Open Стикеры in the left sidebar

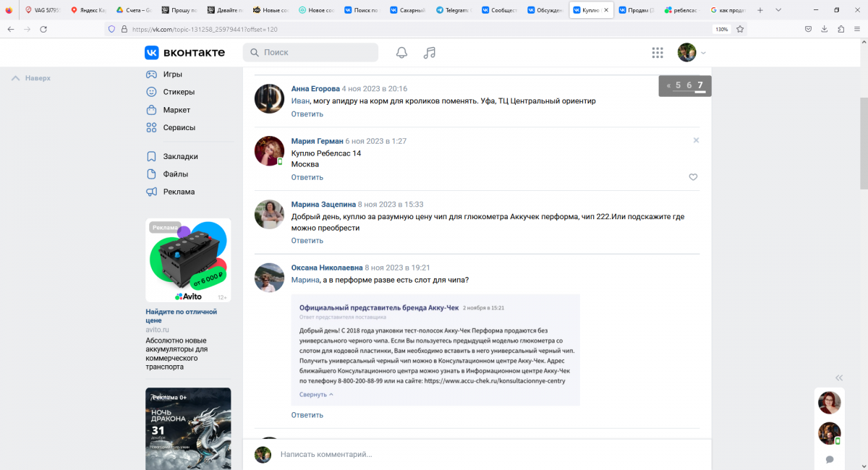178,92
